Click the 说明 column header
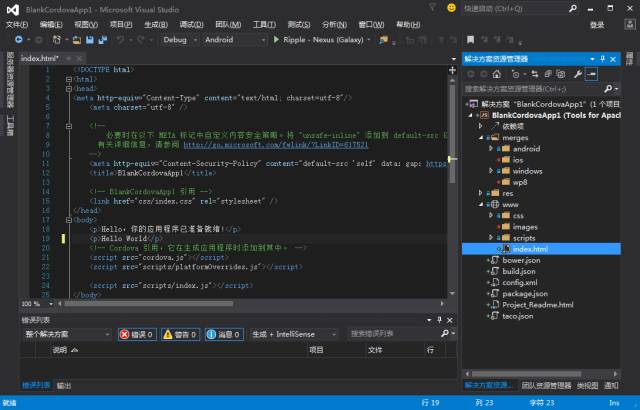The height and width of the screenshot is (410, 640). [x=60, y=350]
